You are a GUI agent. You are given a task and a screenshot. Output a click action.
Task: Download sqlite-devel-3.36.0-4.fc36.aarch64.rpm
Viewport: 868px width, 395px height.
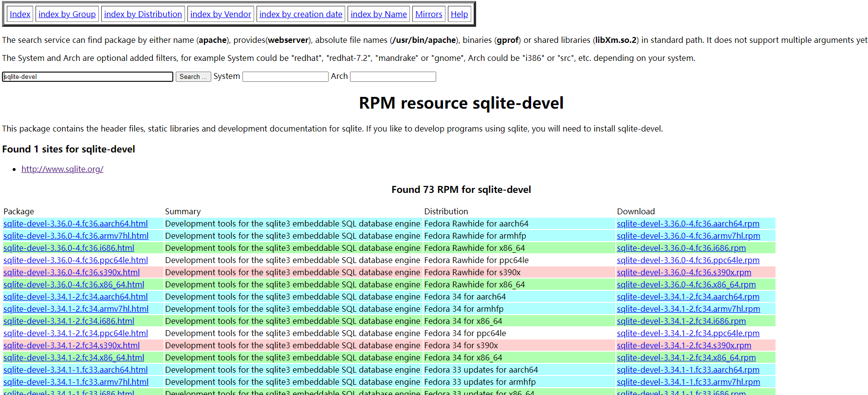tap(688, 224)
